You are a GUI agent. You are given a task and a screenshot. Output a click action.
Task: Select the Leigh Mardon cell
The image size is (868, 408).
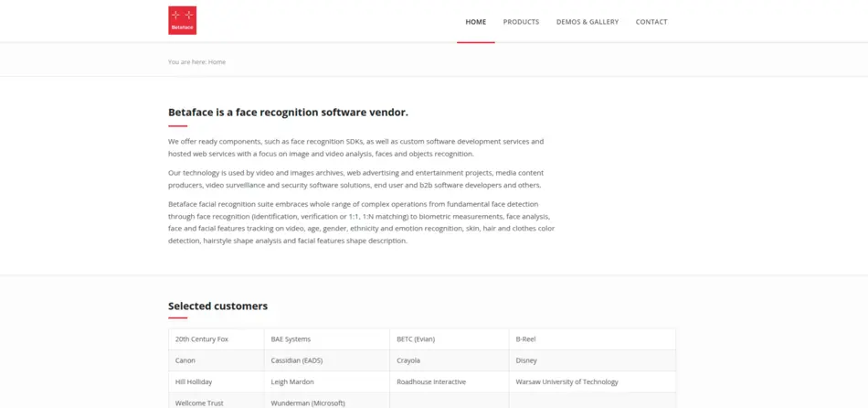pos(326,382)
